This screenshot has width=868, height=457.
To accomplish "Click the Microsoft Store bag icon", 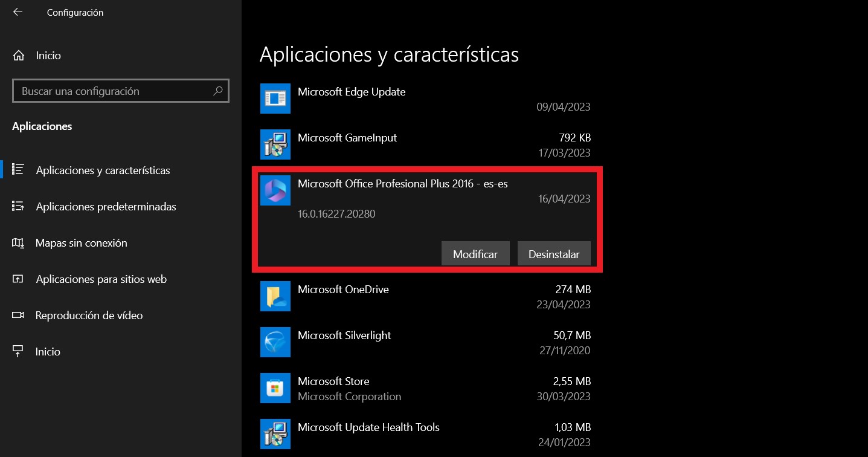I will (275, 387).
